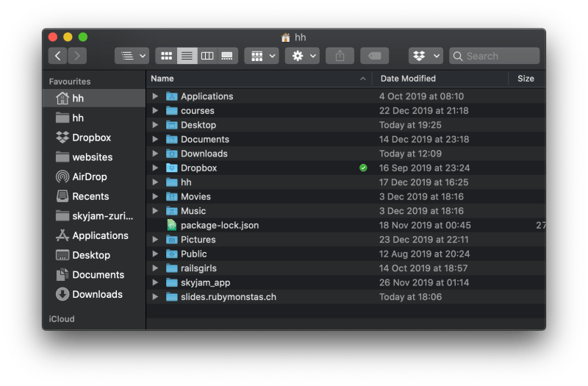Open the gear action menu
Image resolution: width=588 pixels, height=386 pixels.
(x=302, y=56)
